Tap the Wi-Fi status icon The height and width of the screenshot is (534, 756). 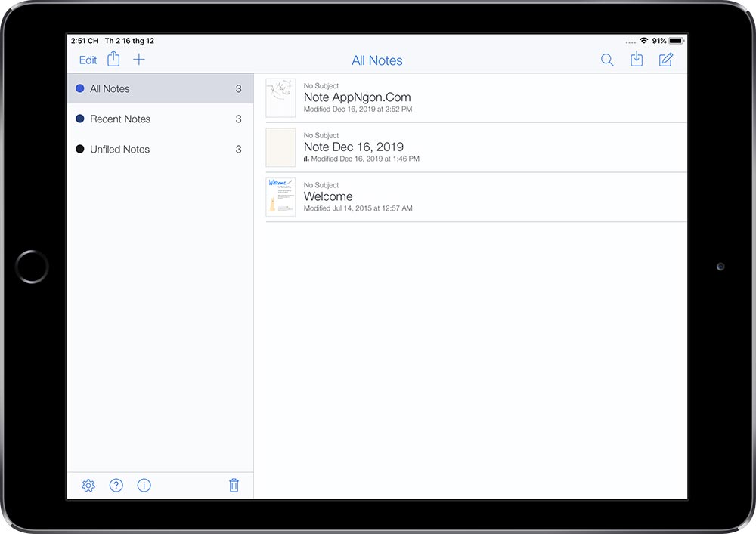click(643, 41)
